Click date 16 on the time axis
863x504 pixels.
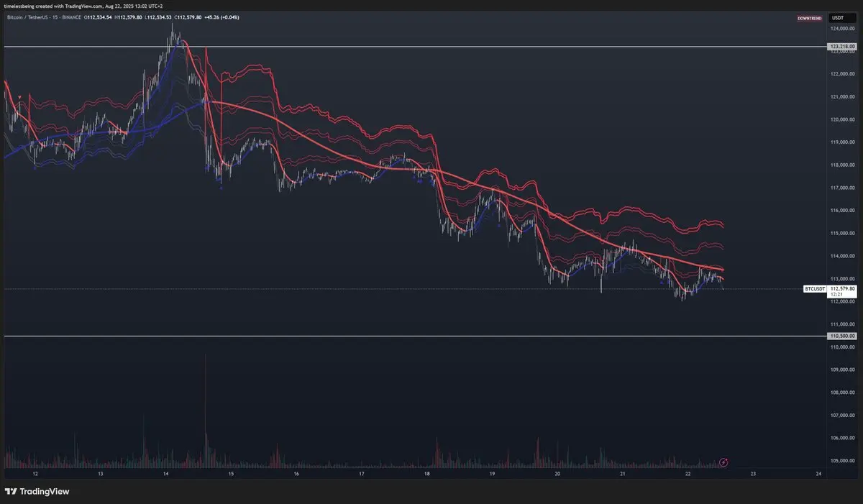tap(296, 474)
